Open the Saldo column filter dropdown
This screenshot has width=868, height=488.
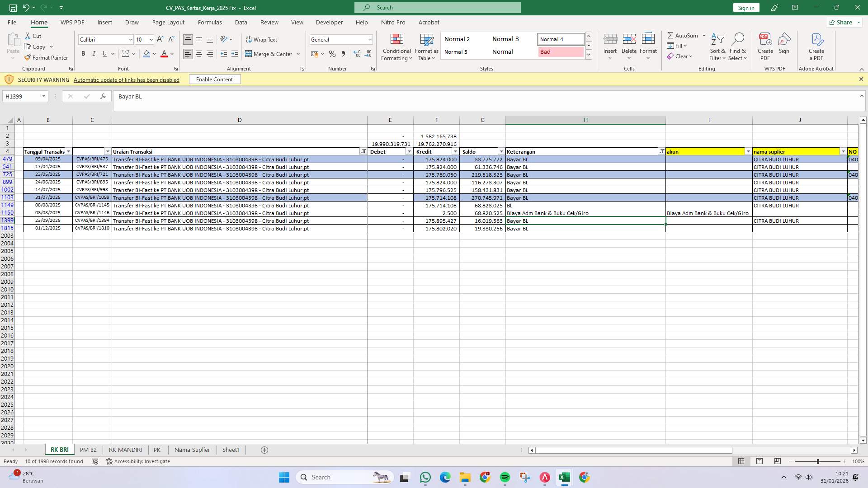tap(501, 151)
